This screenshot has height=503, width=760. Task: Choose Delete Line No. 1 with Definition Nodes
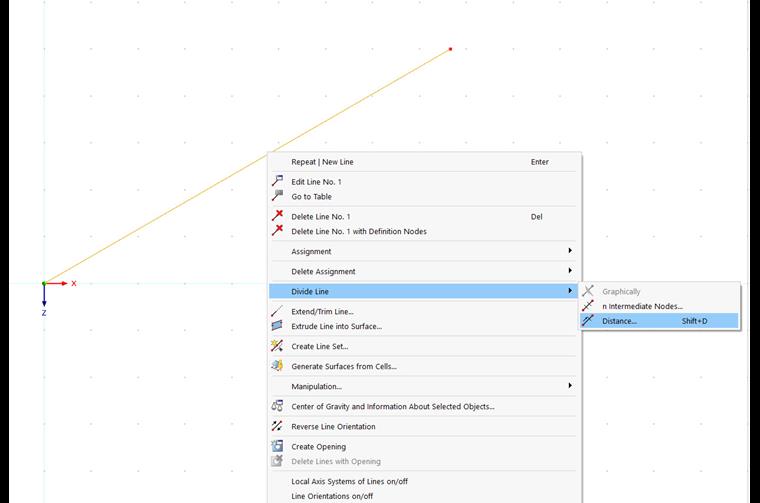coord(425,232)
